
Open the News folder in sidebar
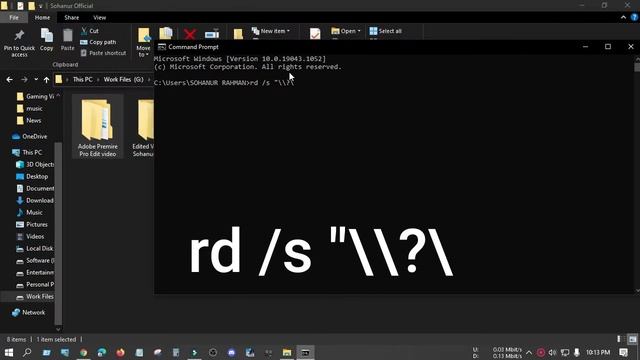point(33,120)
